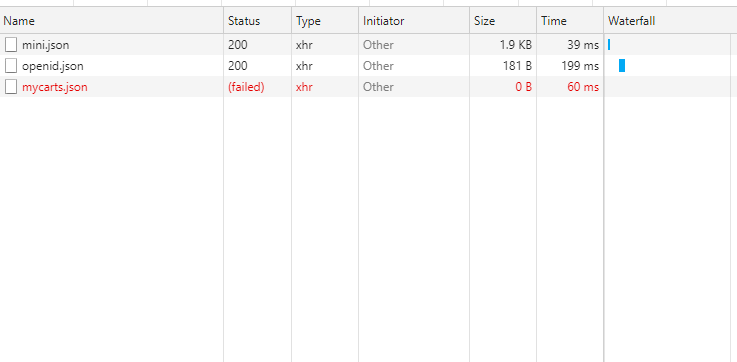Click the xhr type in openid.json row

(x=304, y=66)
